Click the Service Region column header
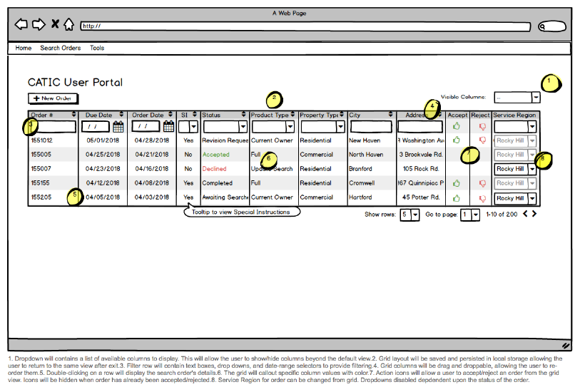 (x=514, y=115)
